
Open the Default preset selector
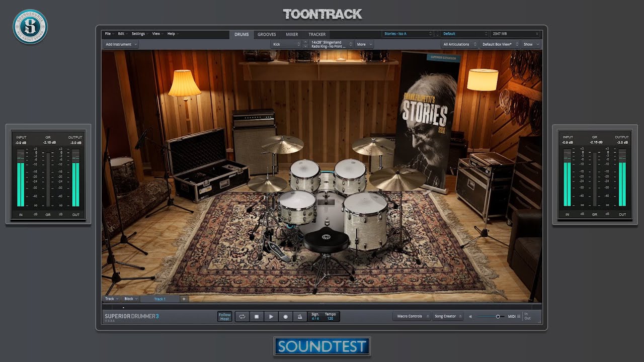(465, 34)
